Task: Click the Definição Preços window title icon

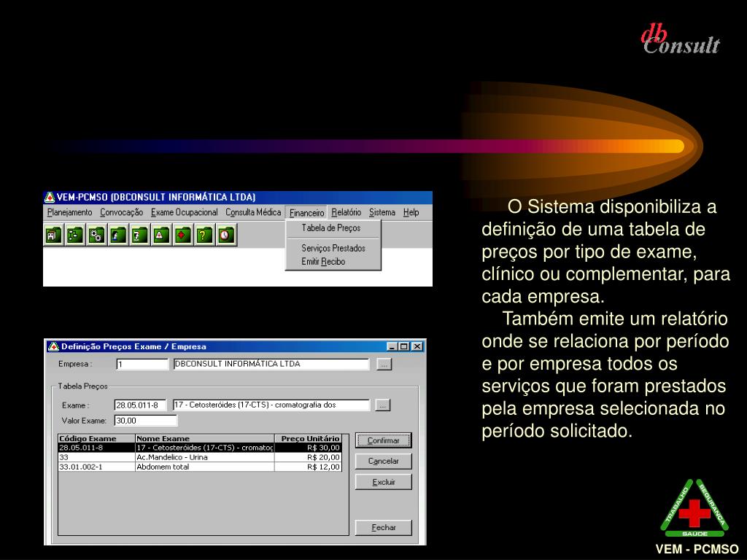Action: click(x=53, y=346)
